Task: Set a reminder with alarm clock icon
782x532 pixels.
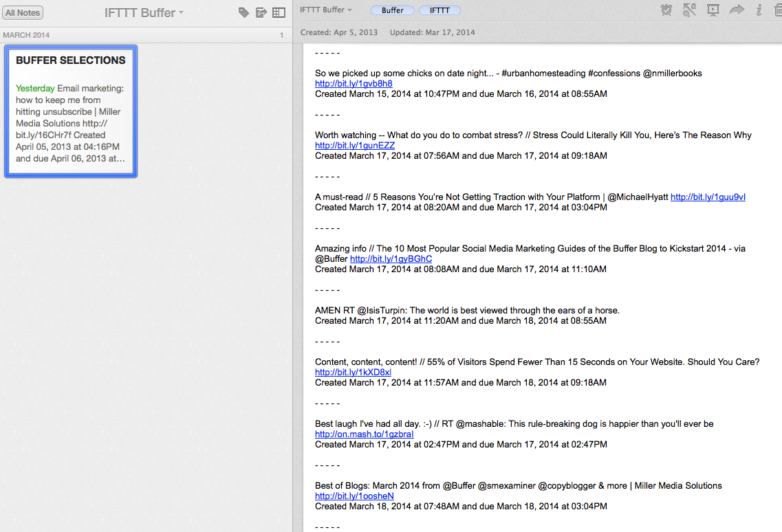Action: tap(666, 10)
